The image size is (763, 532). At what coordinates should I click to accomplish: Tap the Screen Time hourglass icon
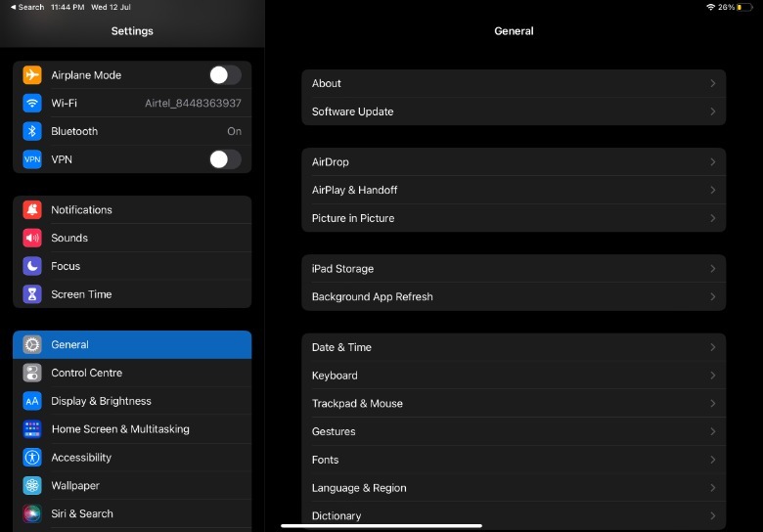click(x=32, y=294)
